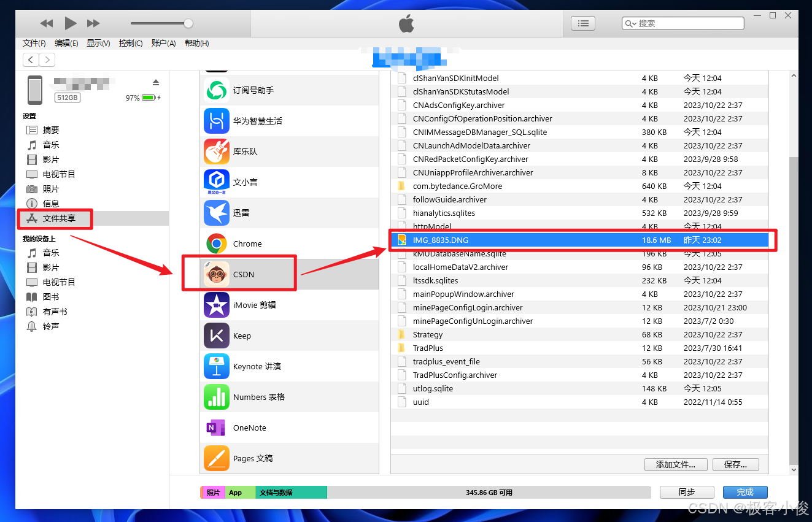The width and height of the screenshot is (812, 522).
Task: Open the 控制(C) menu
Action: tap(131, 43)
